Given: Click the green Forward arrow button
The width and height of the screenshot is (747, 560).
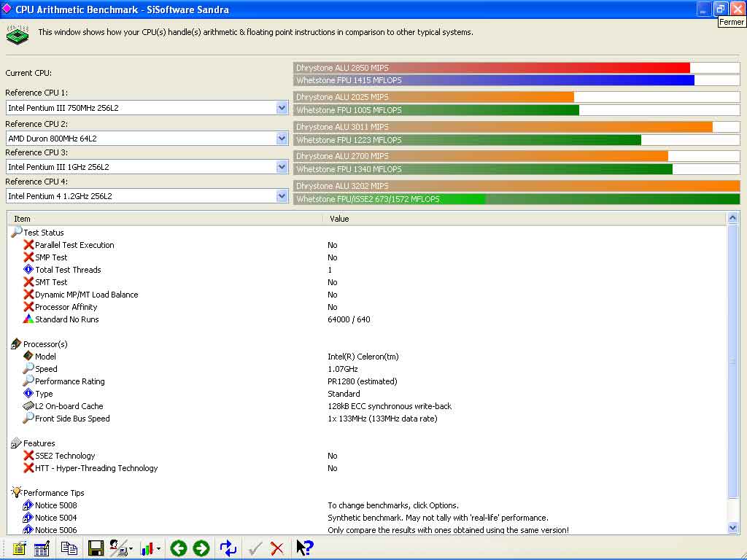Looking at the screenshot, I should [201, 548].
